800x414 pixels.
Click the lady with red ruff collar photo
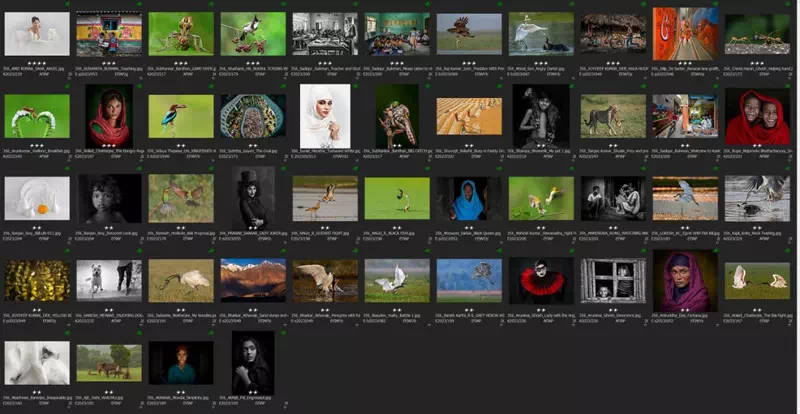coord(541,280)
